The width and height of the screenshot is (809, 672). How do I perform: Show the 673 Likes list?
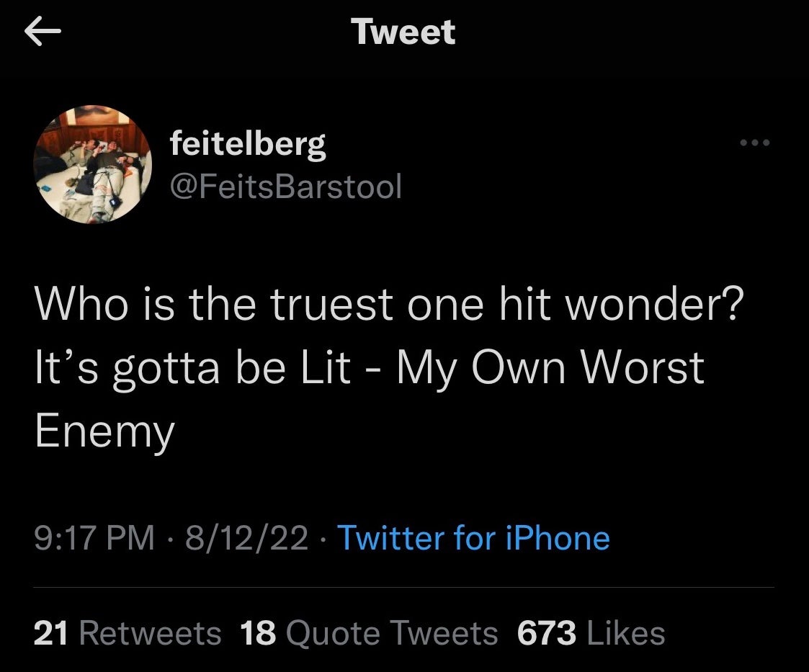tap(591, 634)
